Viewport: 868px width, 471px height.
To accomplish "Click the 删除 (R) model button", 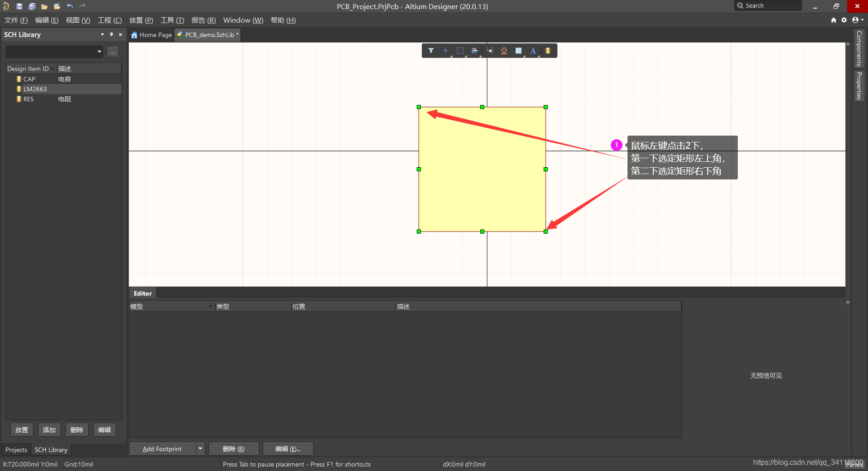I will coord(234,448).
